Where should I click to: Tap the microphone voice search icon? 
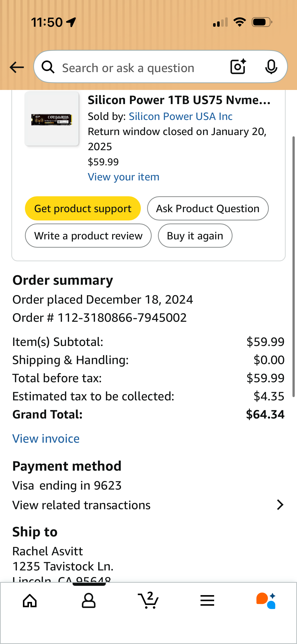click(271, 67)
